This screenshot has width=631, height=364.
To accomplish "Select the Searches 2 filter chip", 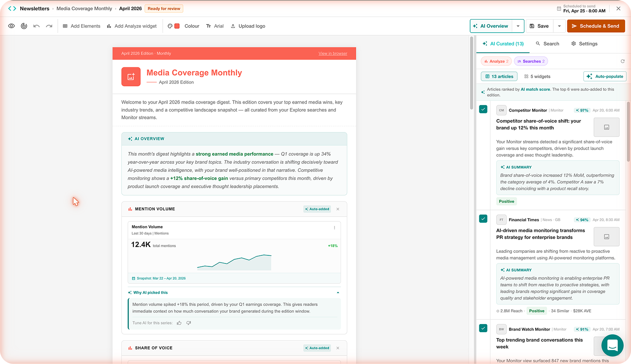I will [x=531, y=61].
